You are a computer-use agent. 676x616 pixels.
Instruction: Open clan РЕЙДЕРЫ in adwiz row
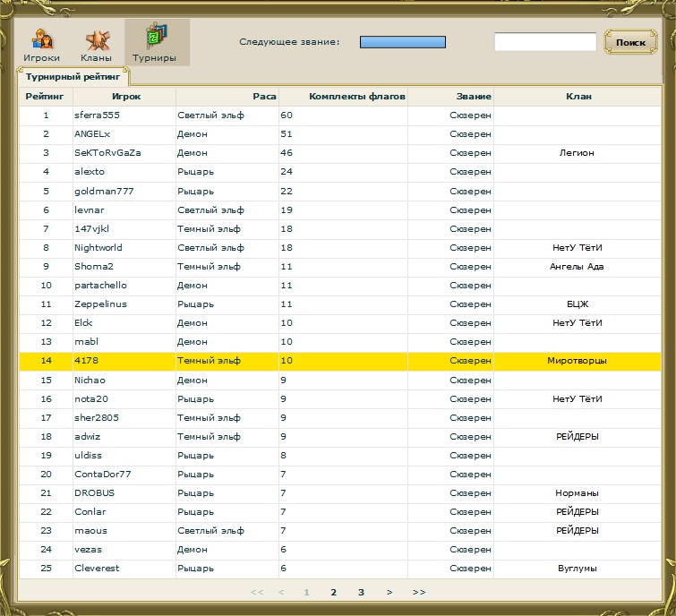[578, 437]
